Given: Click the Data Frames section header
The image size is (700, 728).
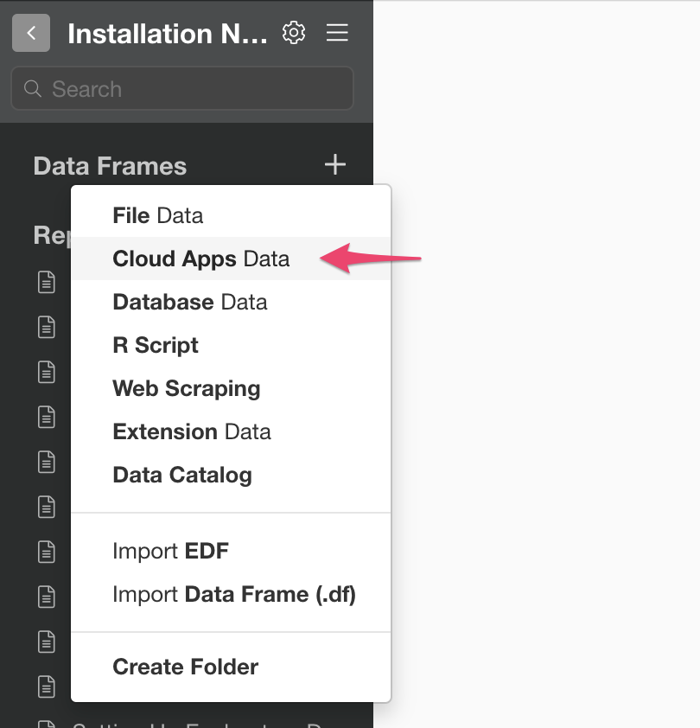Looking at the screenshot, I should click(x=110, y=166).
